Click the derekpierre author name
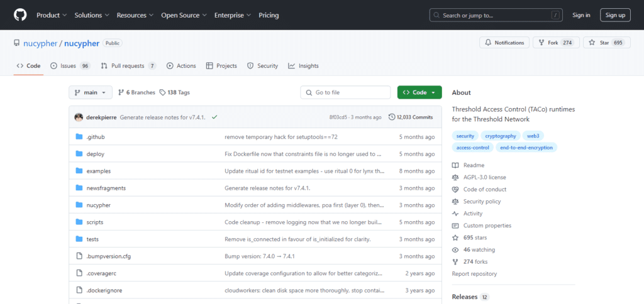This screenshot has width=644, height=304. coord(101,117)
